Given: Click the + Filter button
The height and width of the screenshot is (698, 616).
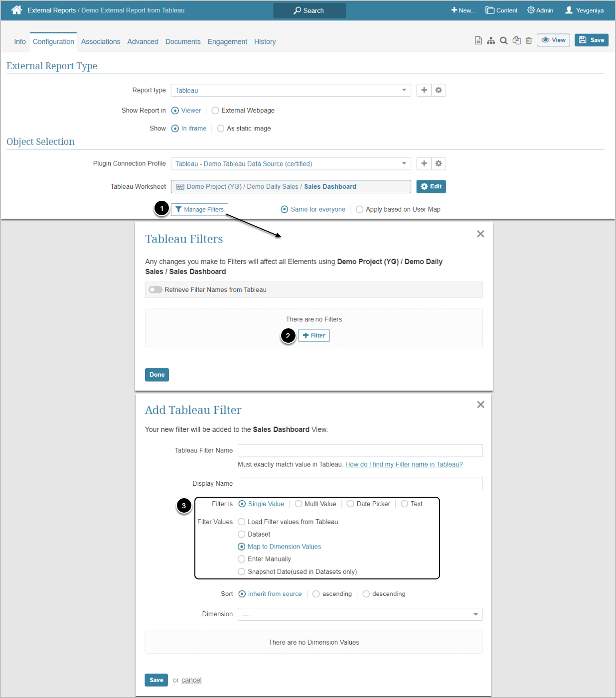Looking at the screenshot, I should (x=314, y=335).
